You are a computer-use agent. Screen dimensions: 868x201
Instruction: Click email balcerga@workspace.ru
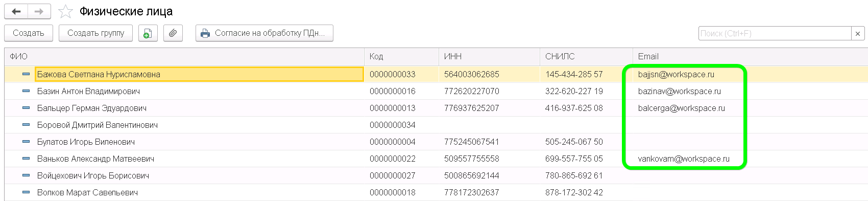click(x=682, y=108)
